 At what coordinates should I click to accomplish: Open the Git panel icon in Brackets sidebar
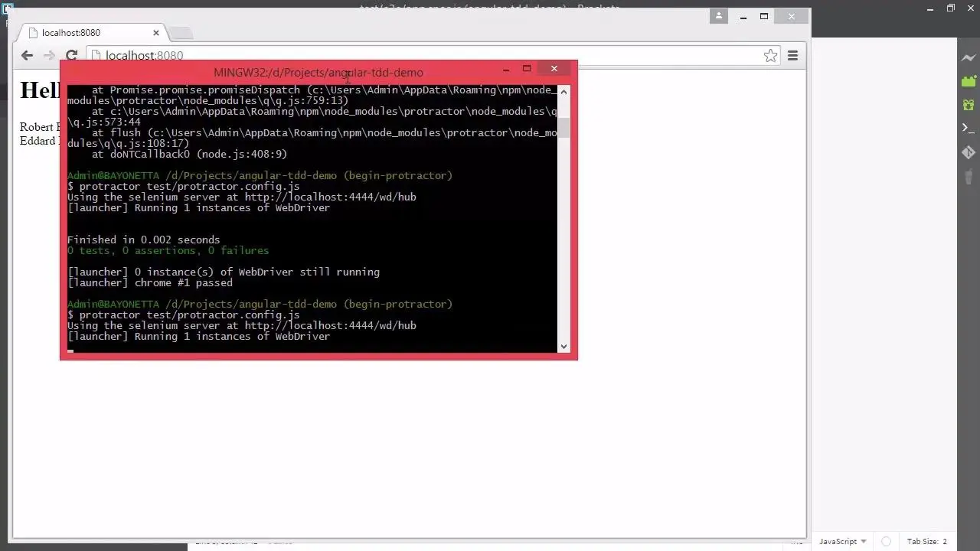click(969, 152)
